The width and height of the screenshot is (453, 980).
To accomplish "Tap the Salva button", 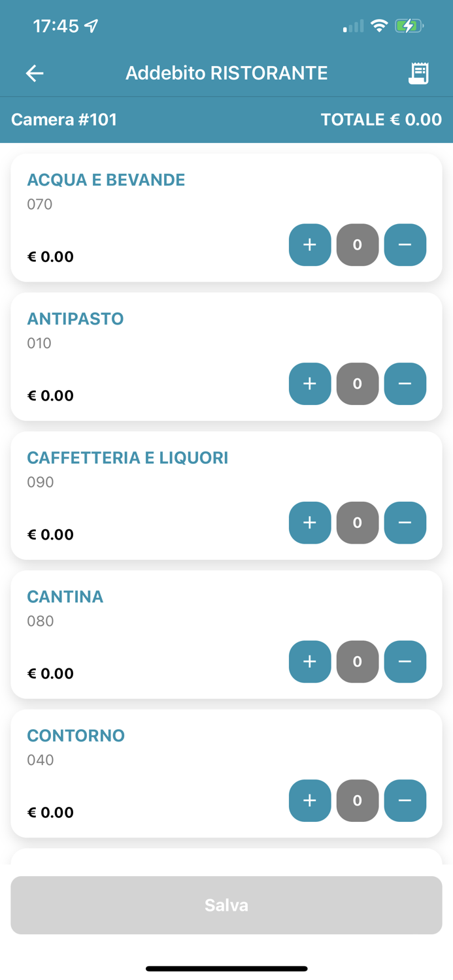I will (x=226, y=905).
